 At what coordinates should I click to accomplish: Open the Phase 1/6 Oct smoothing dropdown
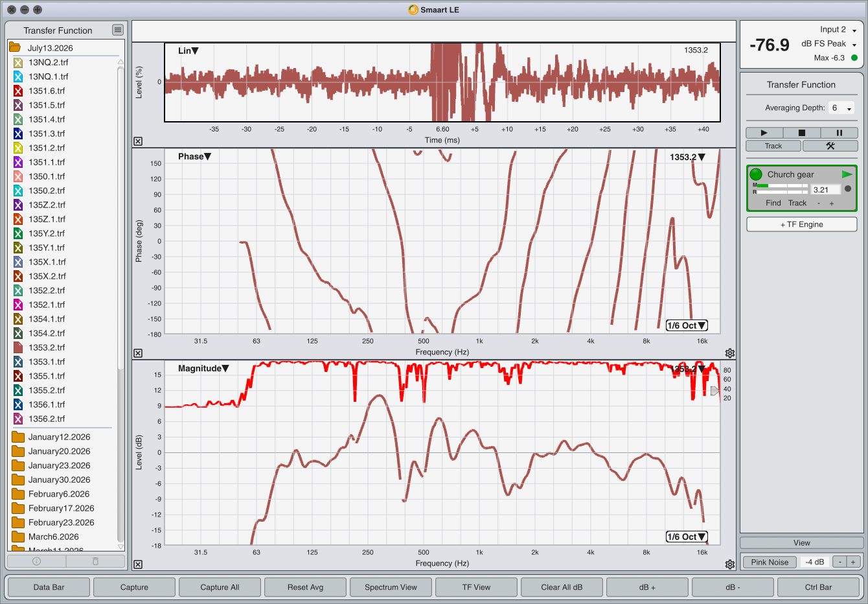(687, 325)
